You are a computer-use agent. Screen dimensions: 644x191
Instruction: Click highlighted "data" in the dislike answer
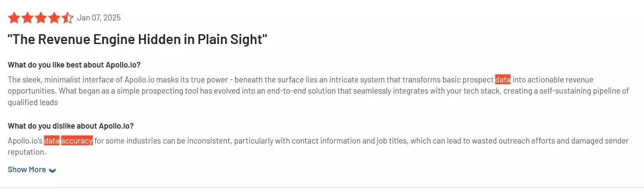pyautogui.click(x=52, y=141)
